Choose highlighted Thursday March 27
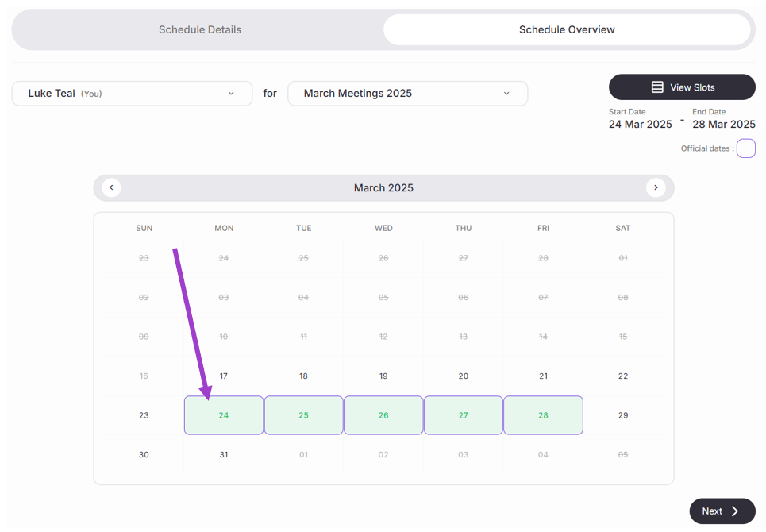The width and height of the screenshot is (766, 532). point(464,415)
